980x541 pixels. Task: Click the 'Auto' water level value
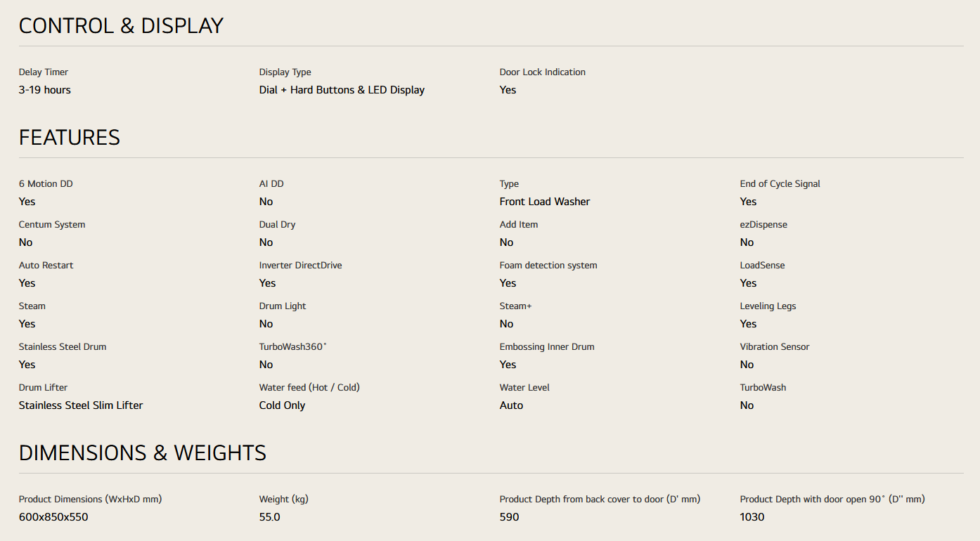point(511,405)
